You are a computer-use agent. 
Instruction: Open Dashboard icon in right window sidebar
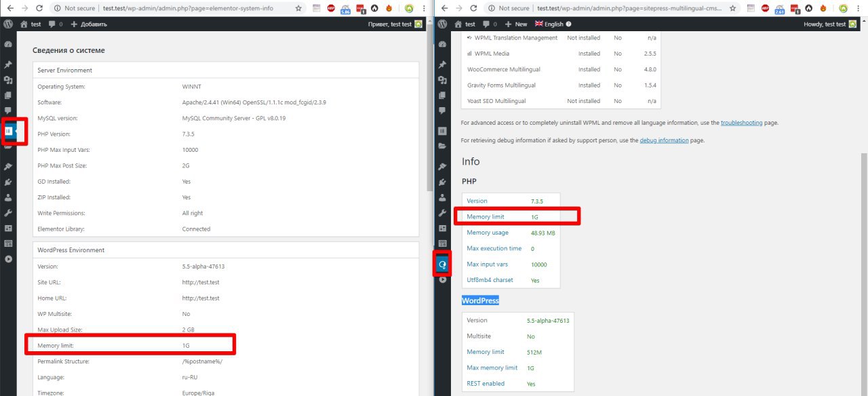coord(443,44)
